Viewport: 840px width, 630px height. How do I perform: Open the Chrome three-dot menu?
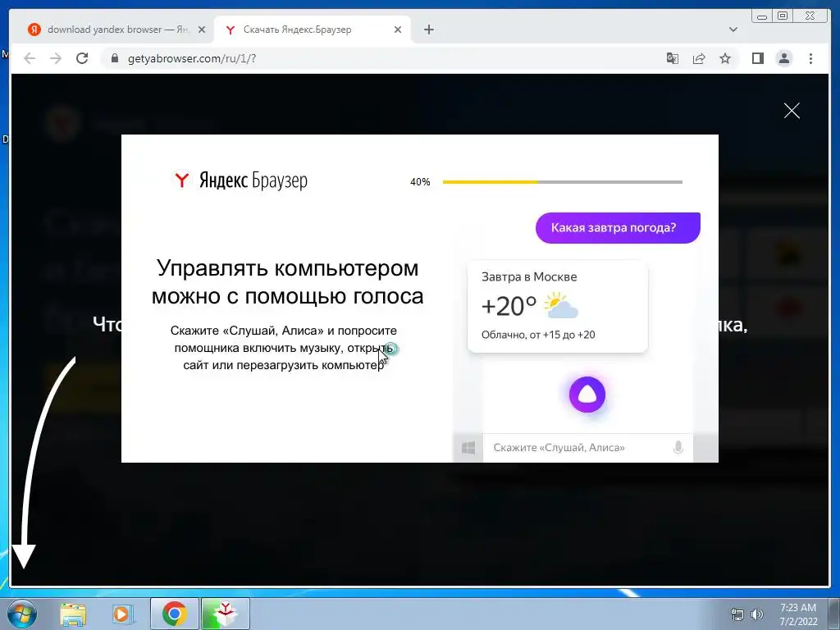[x=810, y=58]
